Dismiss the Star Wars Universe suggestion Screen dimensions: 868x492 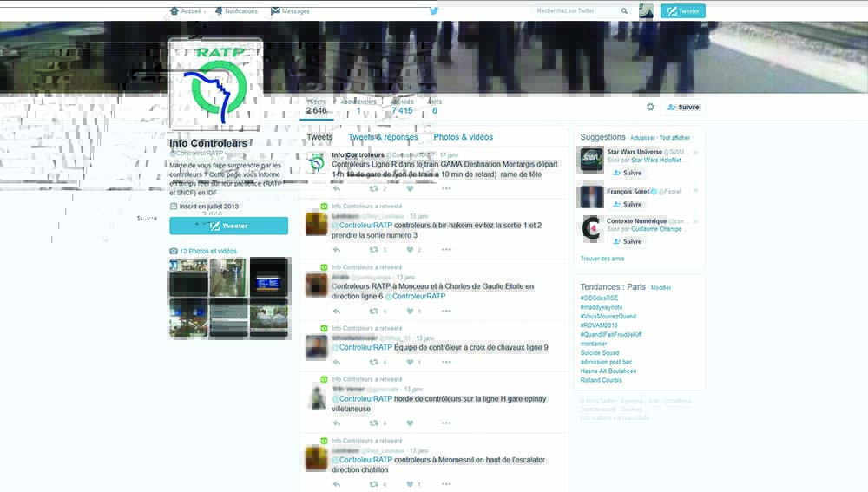(x=695, y=152)
